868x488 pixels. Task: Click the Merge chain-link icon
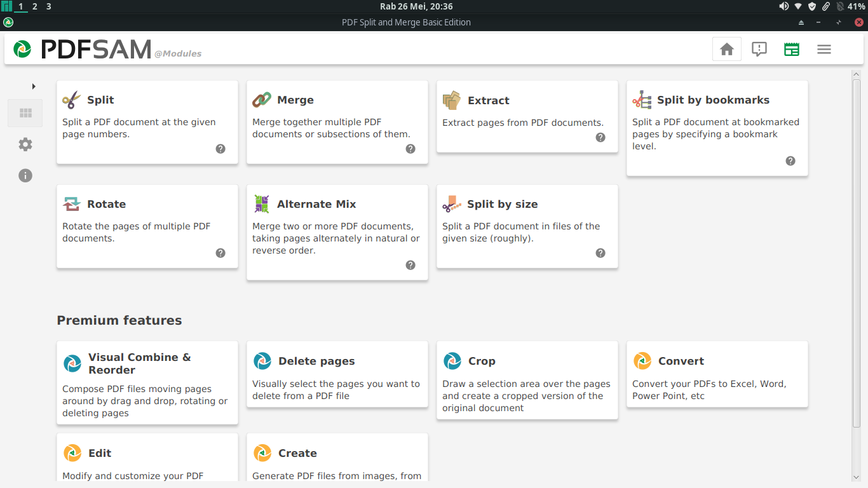coord(262,100)
